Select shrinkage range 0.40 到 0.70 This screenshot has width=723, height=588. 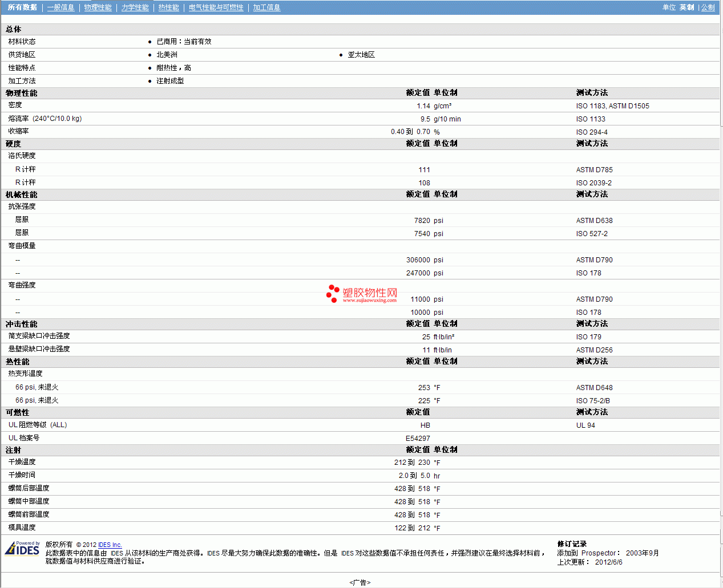click(x=410, y=132)
